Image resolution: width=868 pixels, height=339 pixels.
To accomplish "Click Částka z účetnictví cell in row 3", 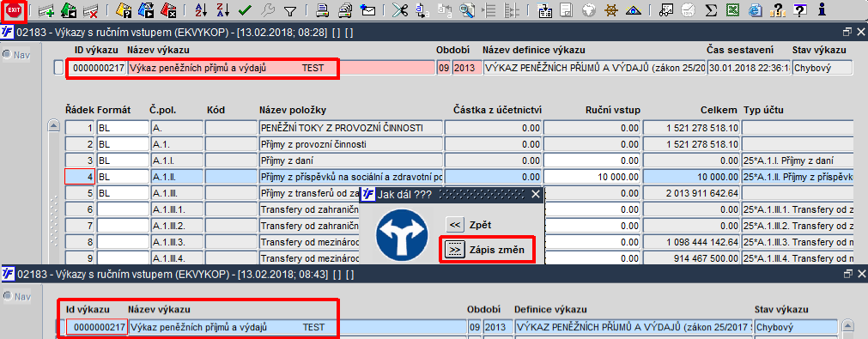I will point(493,161).
